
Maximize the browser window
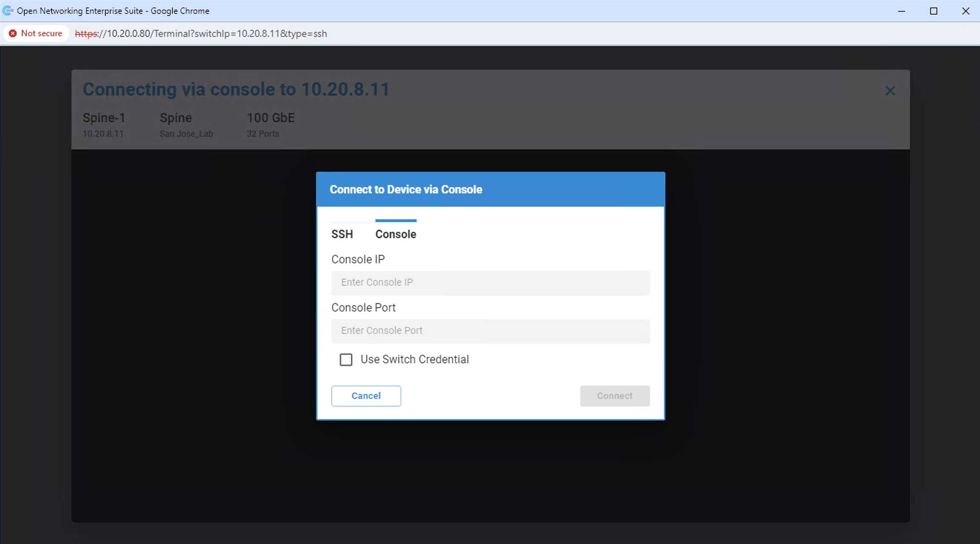tap(934, 11)
